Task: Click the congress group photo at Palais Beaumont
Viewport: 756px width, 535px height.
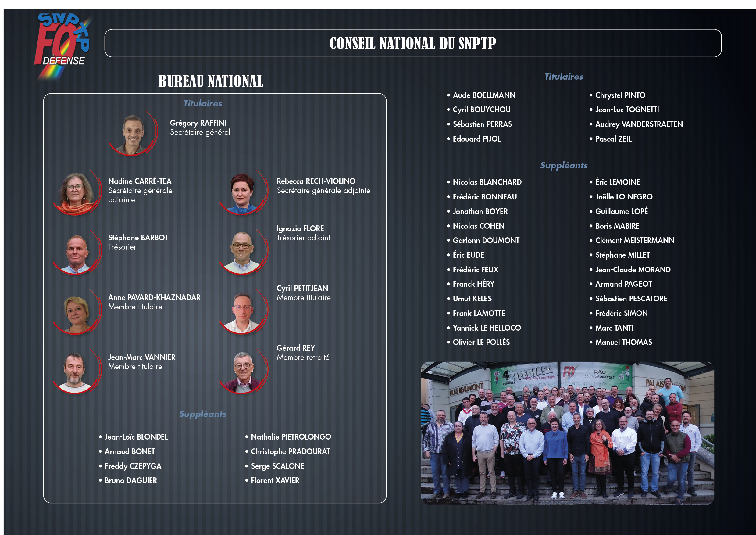Action: [x=567, y=433]
